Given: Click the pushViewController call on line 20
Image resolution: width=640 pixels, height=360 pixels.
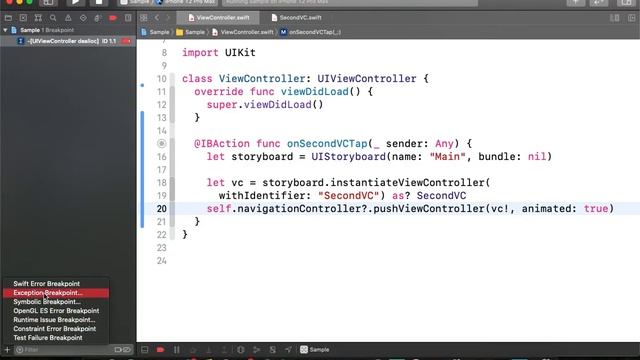Looking at the screenshot, I should 429,209.
